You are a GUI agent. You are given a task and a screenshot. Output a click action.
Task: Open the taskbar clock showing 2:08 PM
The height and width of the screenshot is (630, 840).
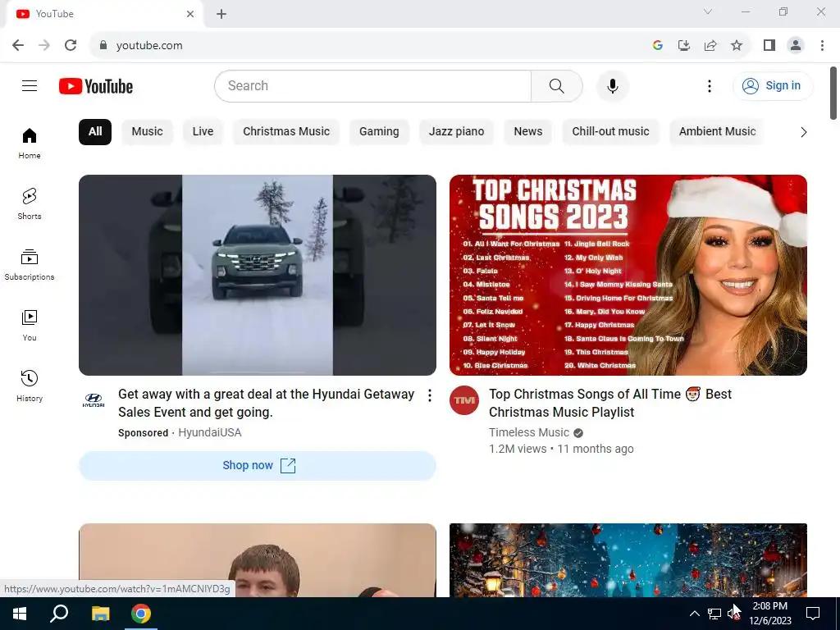point(769,614)
